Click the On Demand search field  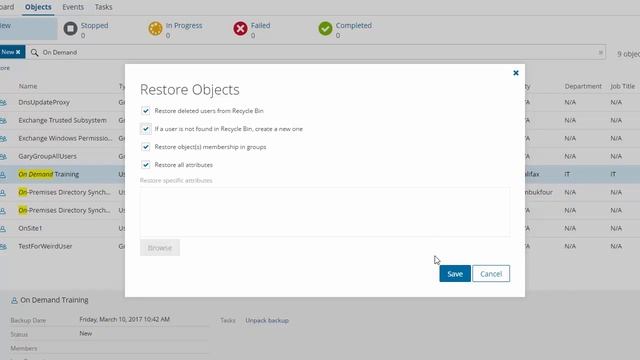tap(316, 52)
